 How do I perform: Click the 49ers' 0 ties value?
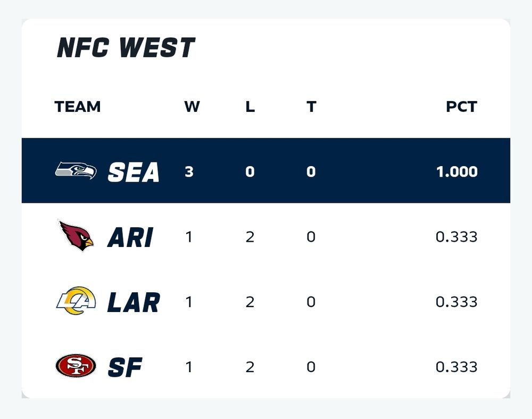click(311, 367)
